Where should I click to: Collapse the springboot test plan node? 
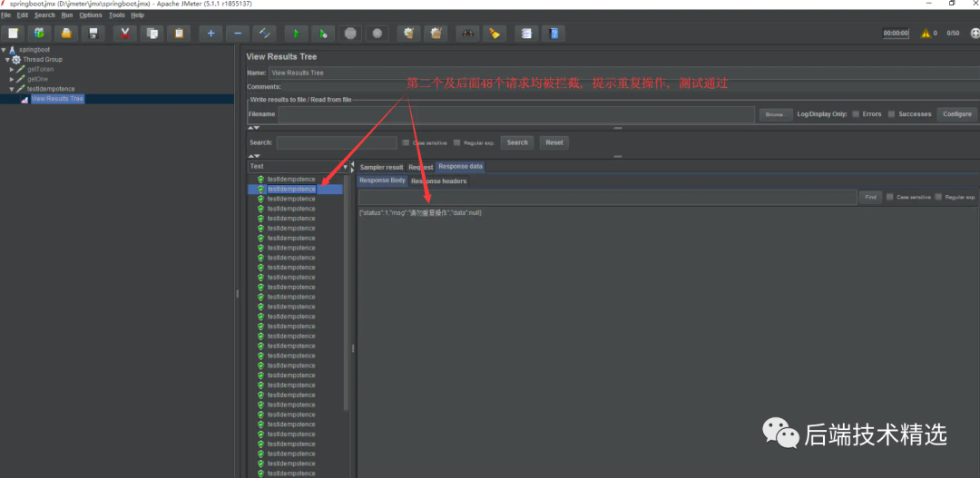(4, 49)
